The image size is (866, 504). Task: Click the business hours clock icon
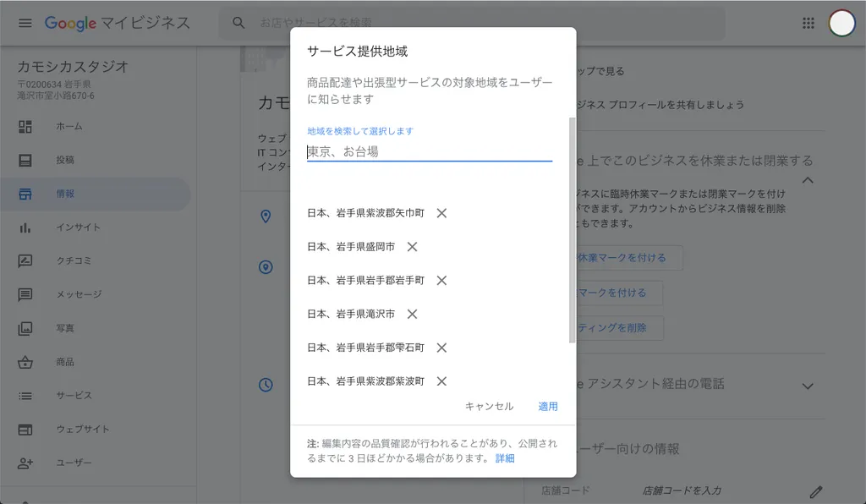tap(266, 385)
